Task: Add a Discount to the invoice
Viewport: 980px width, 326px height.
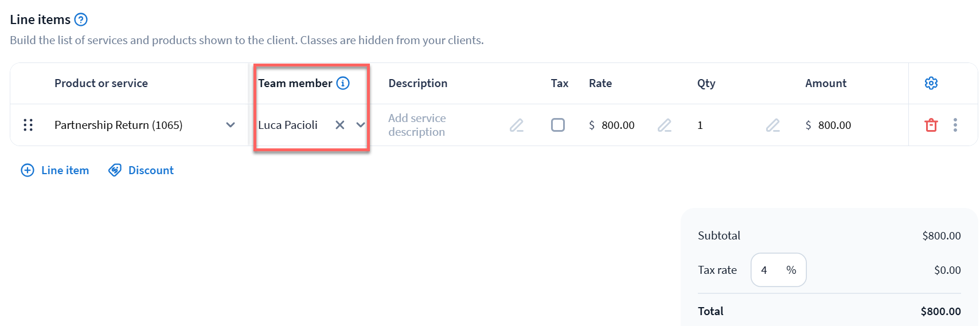Action: tap(141, 170)
